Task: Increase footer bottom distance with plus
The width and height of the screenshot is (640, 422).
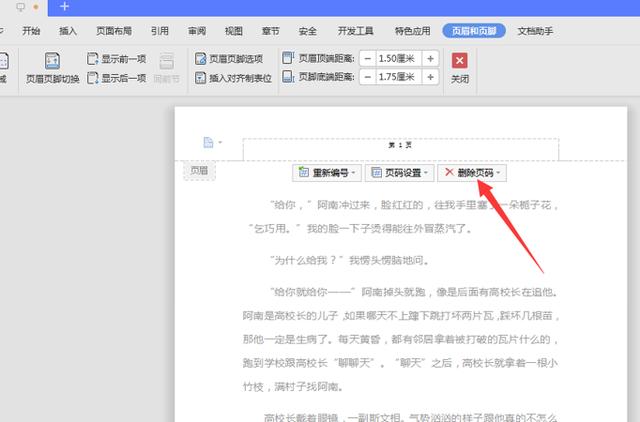Action: point(430,77)
